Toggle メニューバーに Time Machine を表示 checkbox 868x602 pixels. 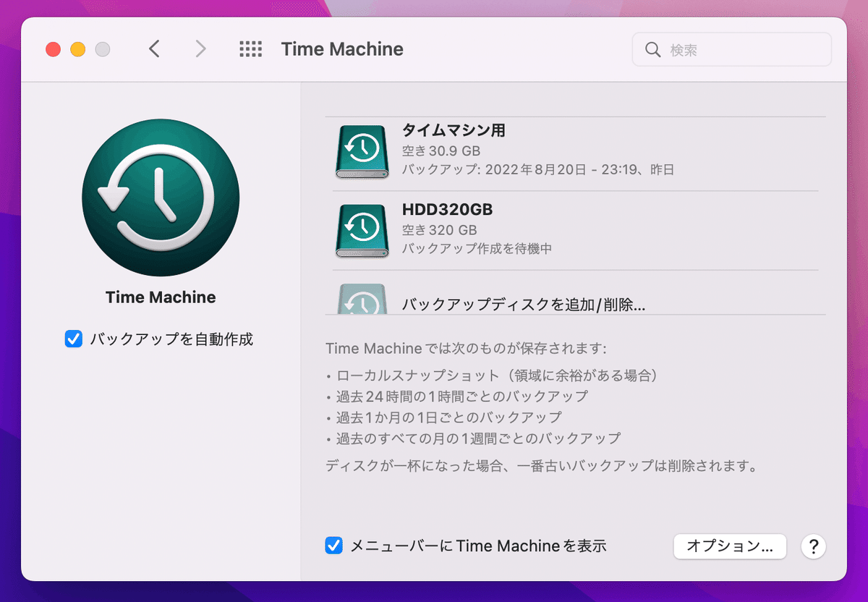pyautogui.click(x=333, y=546)
